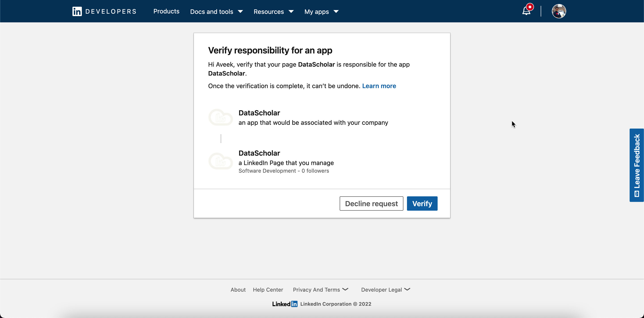Image resolution: width=644 pixels, height=318 pixels.
Task: Open the Leave Feedback side tab
Action: (636, 165)
